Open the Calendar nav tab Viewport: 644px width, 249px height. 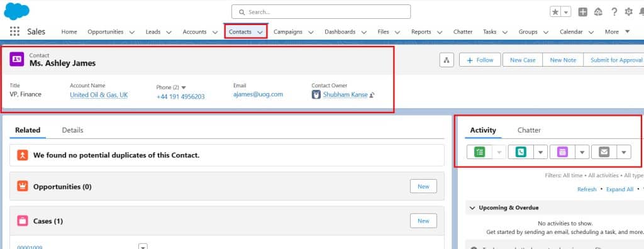tap(571, 31)
